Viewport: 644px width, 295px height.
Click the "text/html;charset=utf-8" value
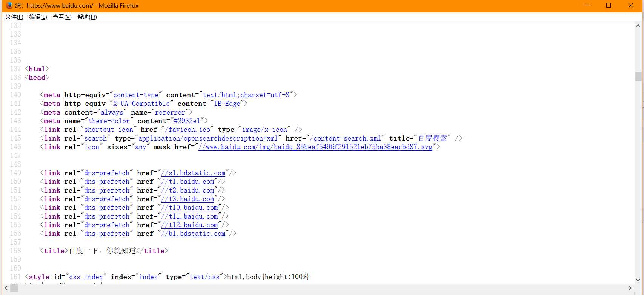click(246, 95)
